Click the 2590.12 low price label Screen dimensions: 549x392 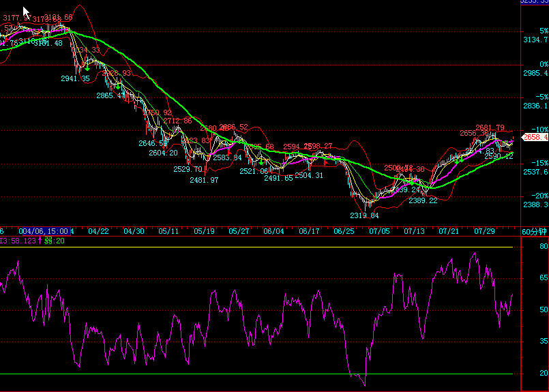(x=499, y=156)
